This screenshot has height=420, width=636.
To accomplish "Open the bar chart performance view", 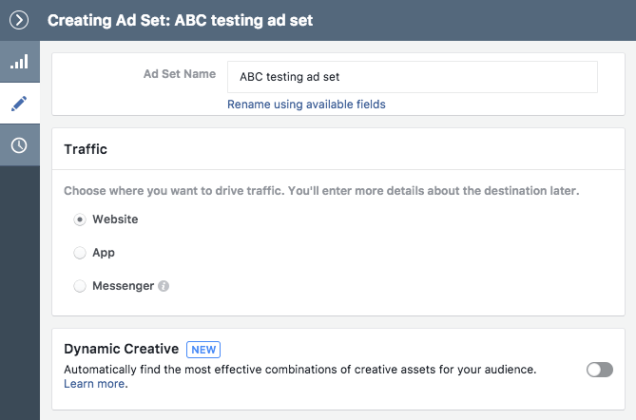I will coord(19,62).
